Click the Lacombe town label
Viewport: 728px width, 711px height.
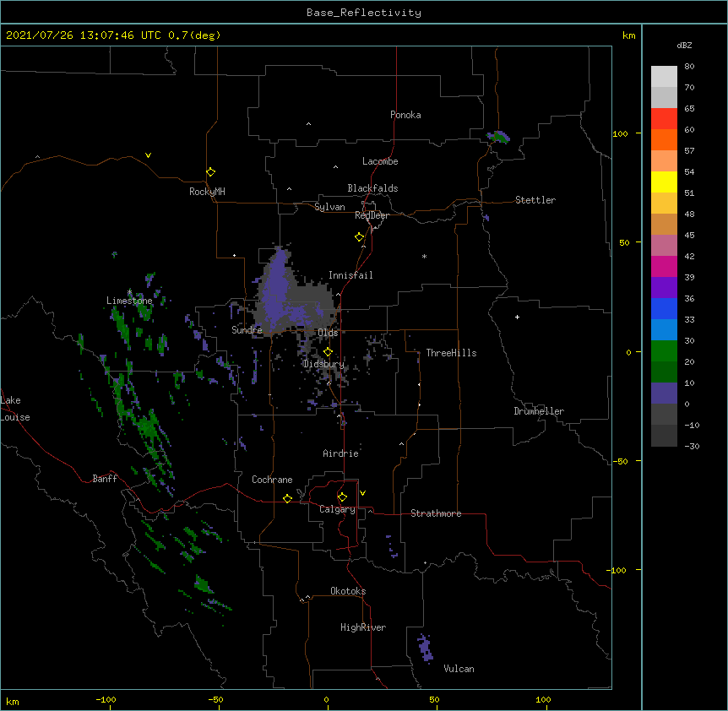point(380,161)
